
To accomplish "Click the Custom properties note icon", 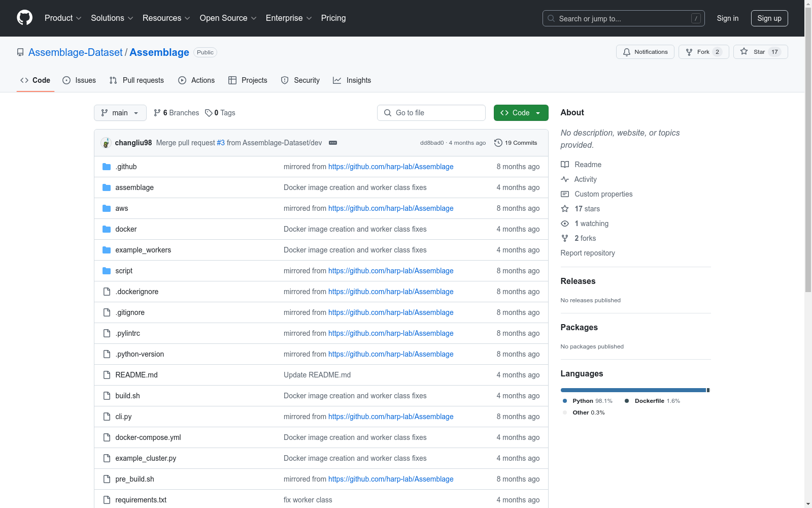I will (565, 194).
